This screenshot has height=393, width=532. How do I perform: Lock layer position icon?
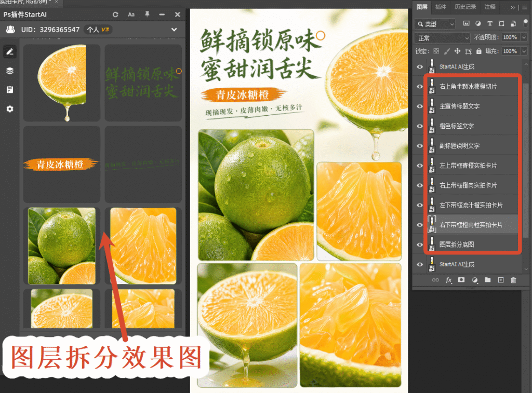(x=457, y=51)
